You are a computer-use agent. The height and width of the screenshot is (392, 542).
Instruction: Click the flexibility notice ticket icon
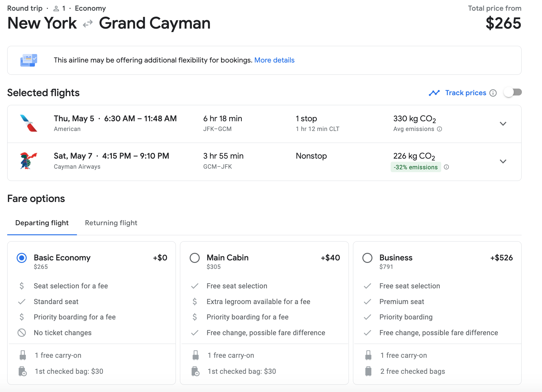(29, 60)
